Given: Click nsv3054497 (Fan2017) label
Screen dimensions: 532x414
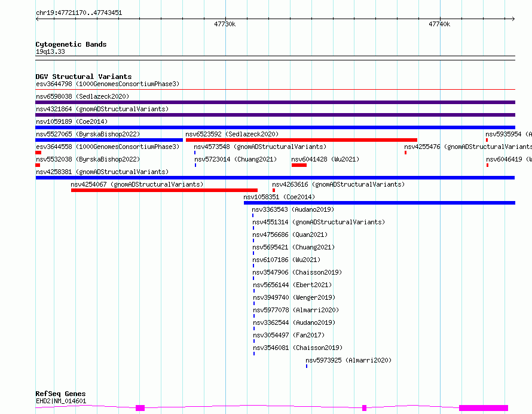Looking at the screenshot, I should [289, 335].
